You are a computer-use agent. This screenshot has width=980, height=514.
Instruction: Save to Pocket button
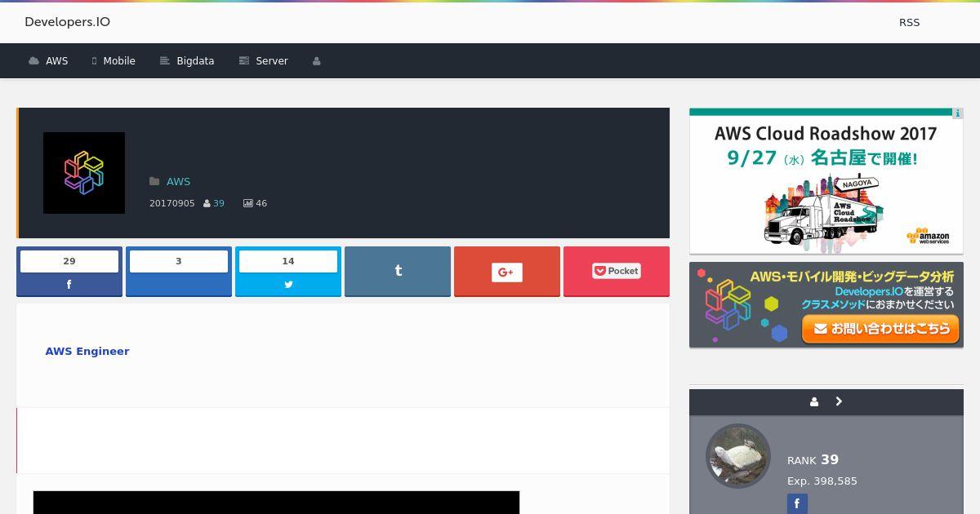[x=617, y=272]
